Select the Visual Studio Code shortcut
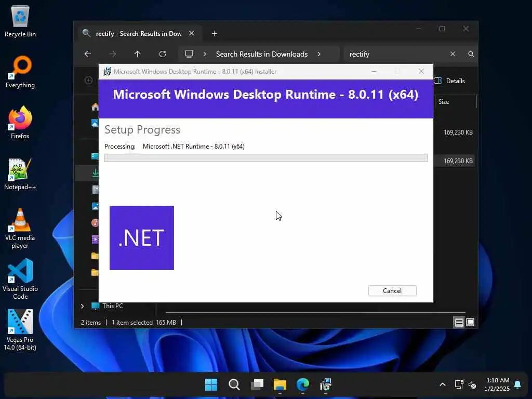The image size is (532, 399). point(20,279)
